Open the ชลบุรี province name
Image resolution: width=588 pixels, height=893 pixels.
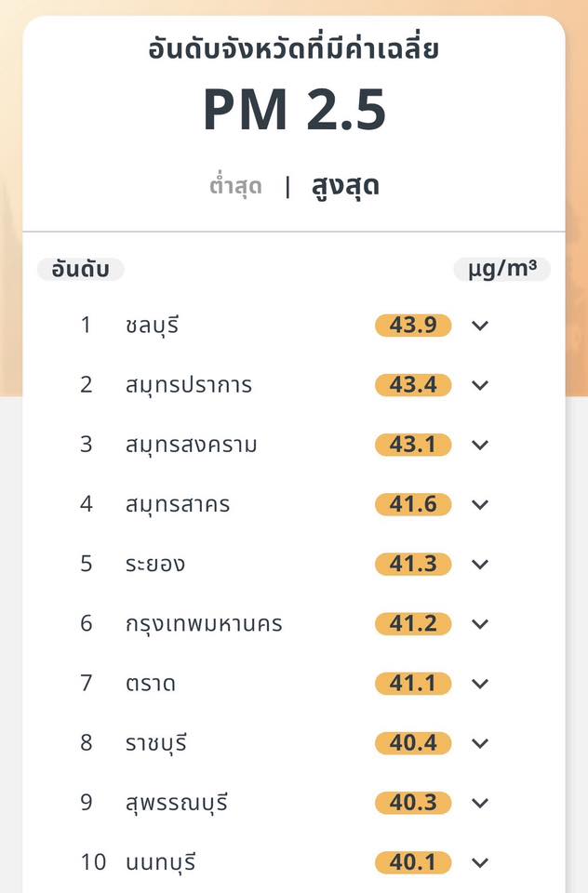click(151, 326)
